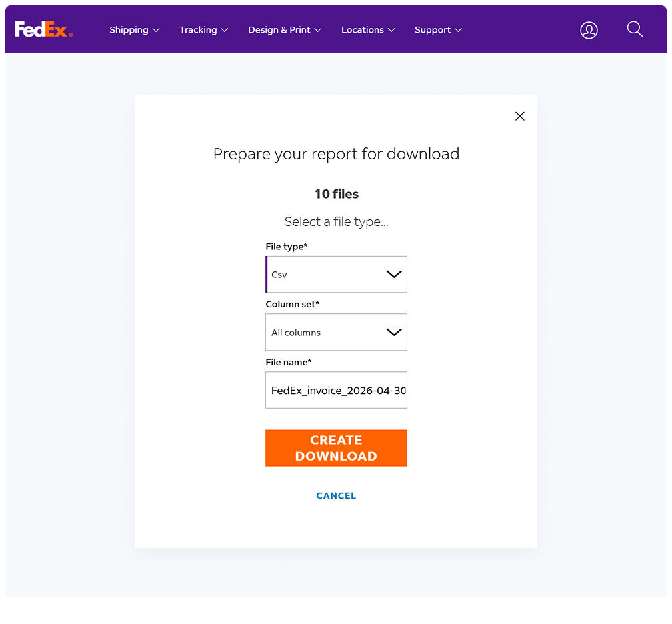
Task: Click the chevron beside Locations
Action: (x=391, y=30)
